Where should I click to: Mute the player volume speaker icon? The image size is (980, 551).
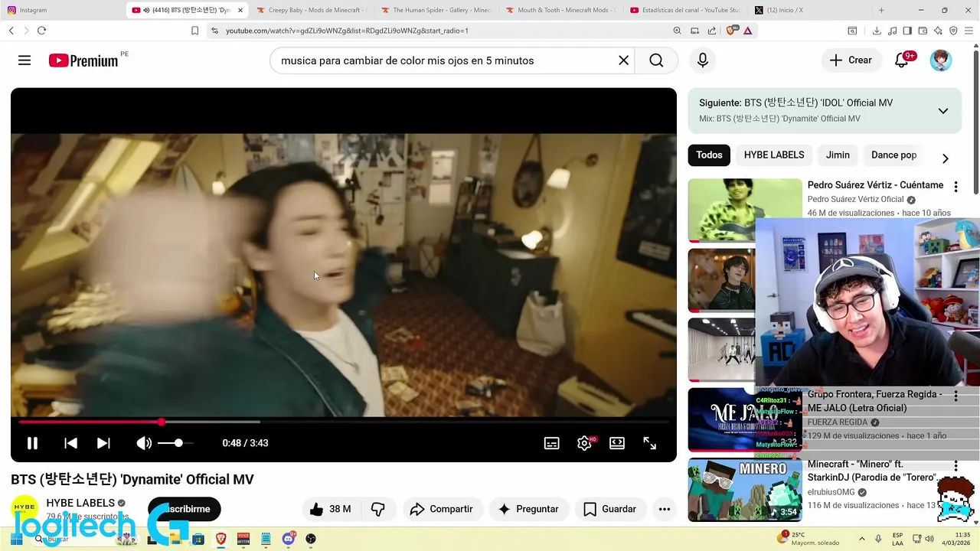tap(143, 443)
